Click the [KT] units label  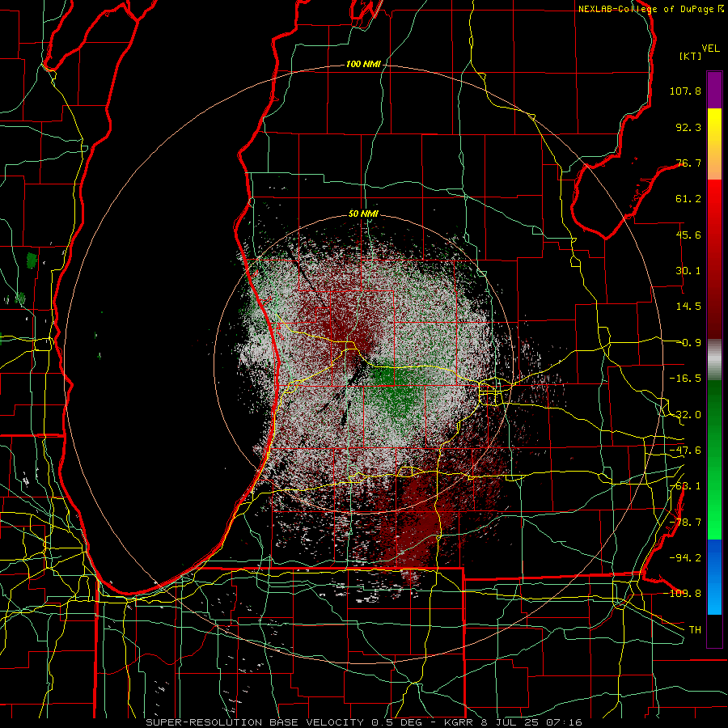[x=690, y=56]
